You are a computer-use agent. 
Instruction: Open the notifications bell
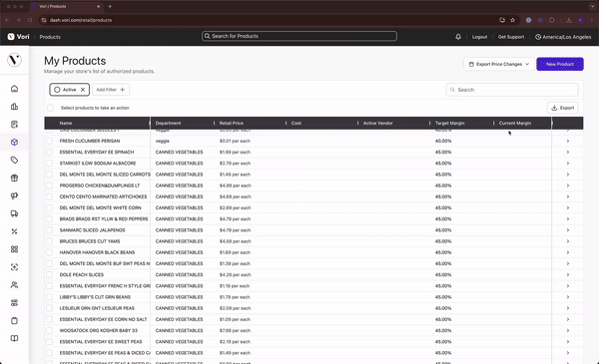458,37
